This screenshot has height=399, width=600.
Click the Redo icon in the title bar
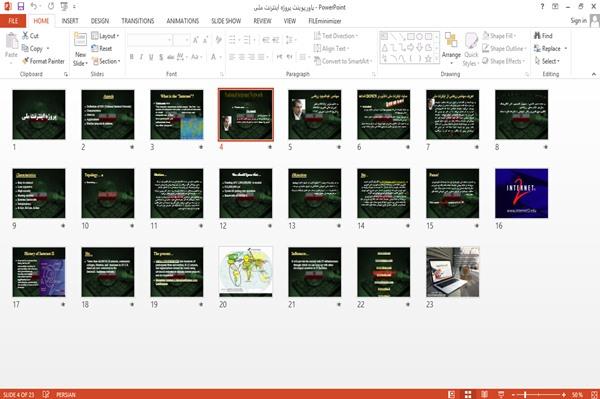[x=51, y=6]
